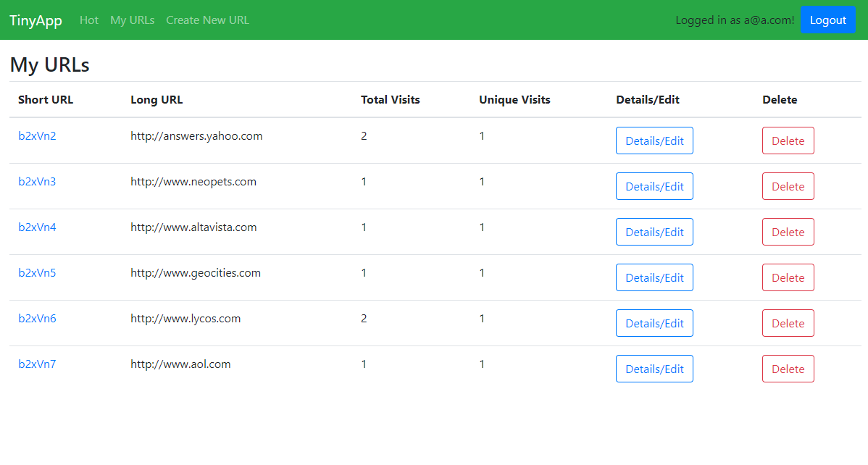Go to My URLs in navbar
Screen dimensions: 868x465
coord(132,20)
